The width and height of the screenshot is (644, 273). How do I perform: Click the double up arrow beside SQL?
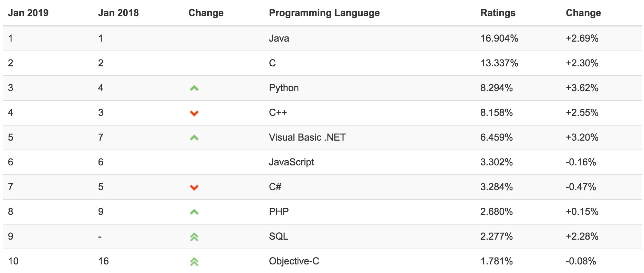(x=194, y=237)
